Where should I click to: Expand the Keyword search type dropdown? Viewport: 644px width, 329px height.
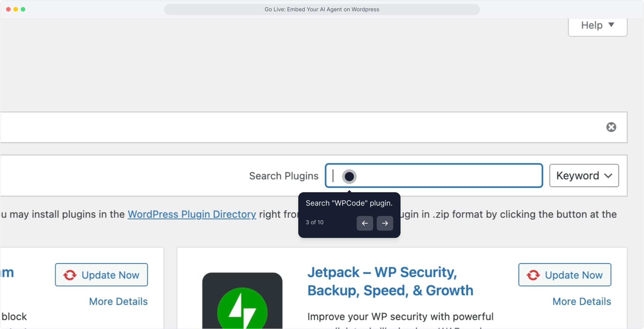[x=584, y=176]
